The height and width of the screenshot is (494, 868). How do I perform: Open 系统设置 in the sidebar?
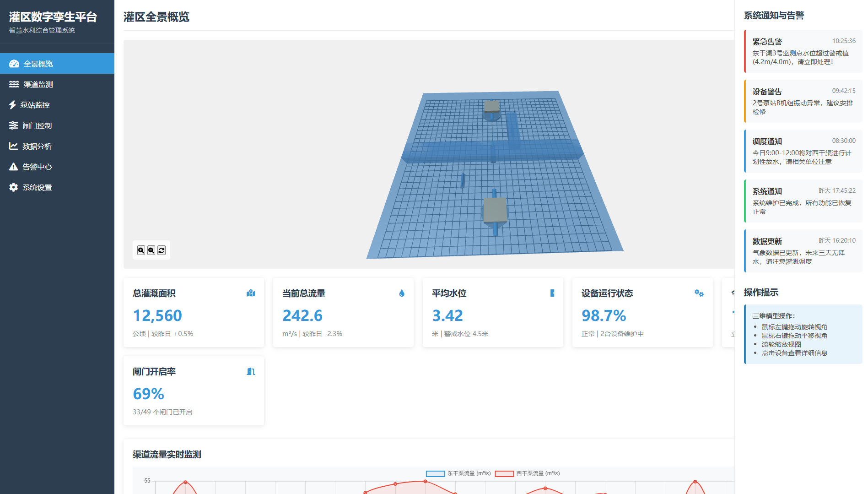click(x=37, y=187)
